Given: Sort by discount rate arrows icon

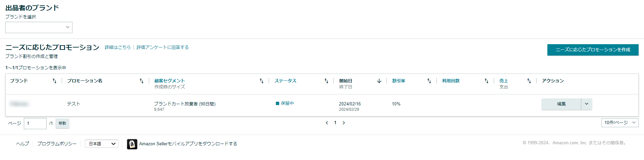Looking at the screenshot, I should 429,81.
